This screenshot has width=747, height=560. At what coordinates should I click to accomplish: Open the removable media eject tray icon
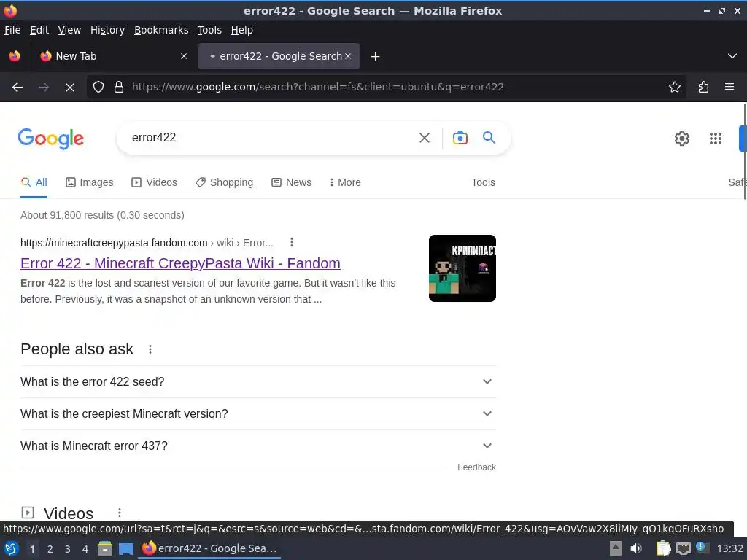616,548
